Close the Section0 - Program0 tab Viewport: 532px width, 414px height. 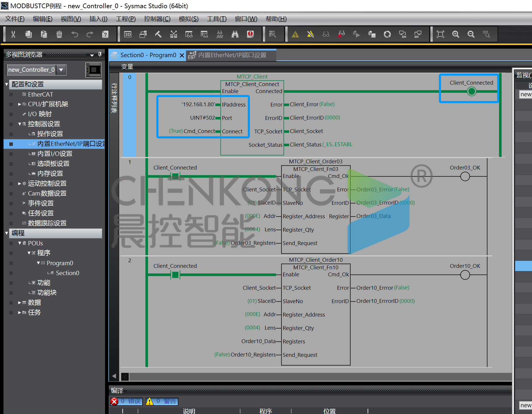pyautogui.click(x=182, y=55)
